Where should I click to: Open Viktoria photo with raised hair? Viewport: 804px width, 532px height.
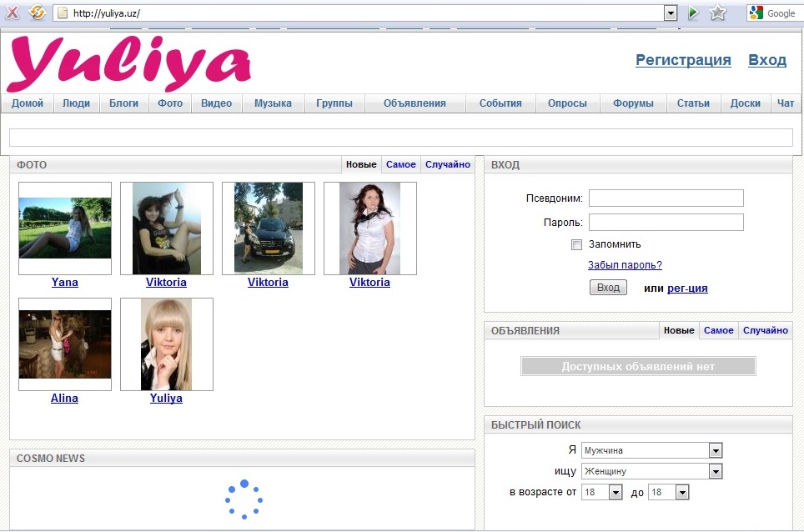coord(167,228)
